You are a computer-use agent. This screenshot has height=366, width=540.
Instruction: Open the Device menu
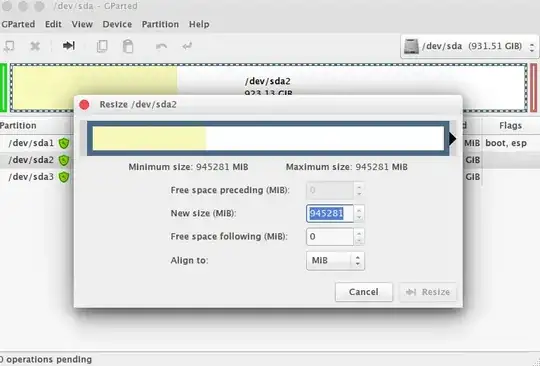click(117, 24)
